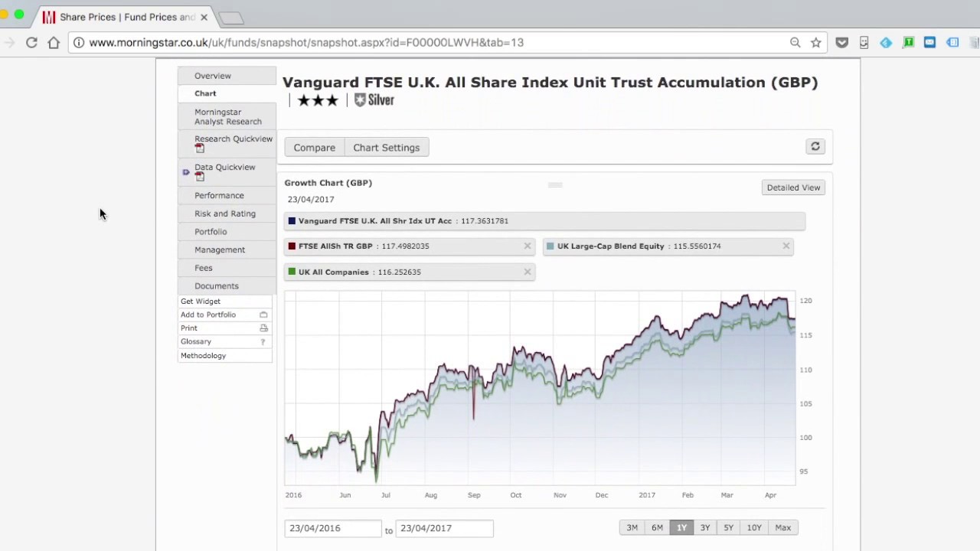Refresh the chart with the reload icon button
Screen dimensions: 980x551
pos(815,147)
